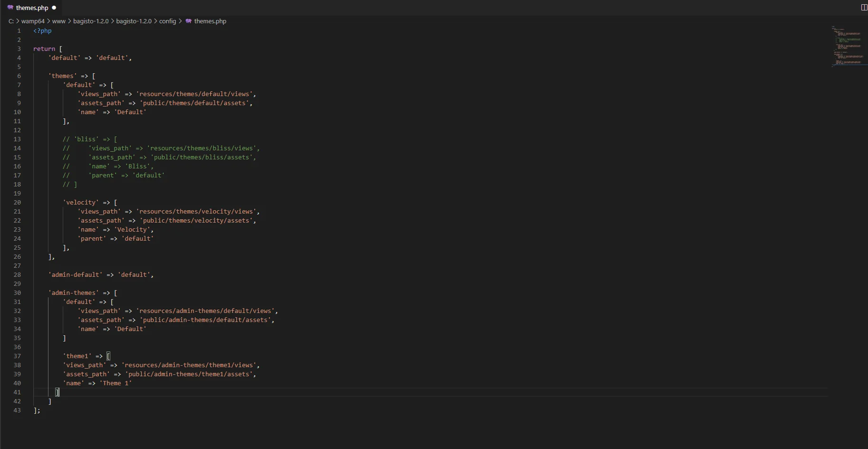Open the wamp64 breadcrumb segment
This screenshot has width=868, height=449.
33,21
